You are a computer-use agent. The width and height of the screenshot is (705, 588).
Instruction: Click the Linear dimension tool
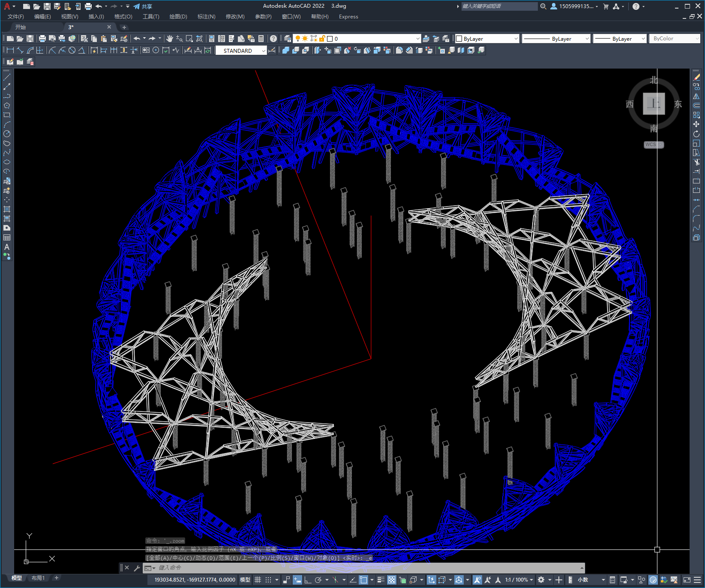tap(10, 51)
